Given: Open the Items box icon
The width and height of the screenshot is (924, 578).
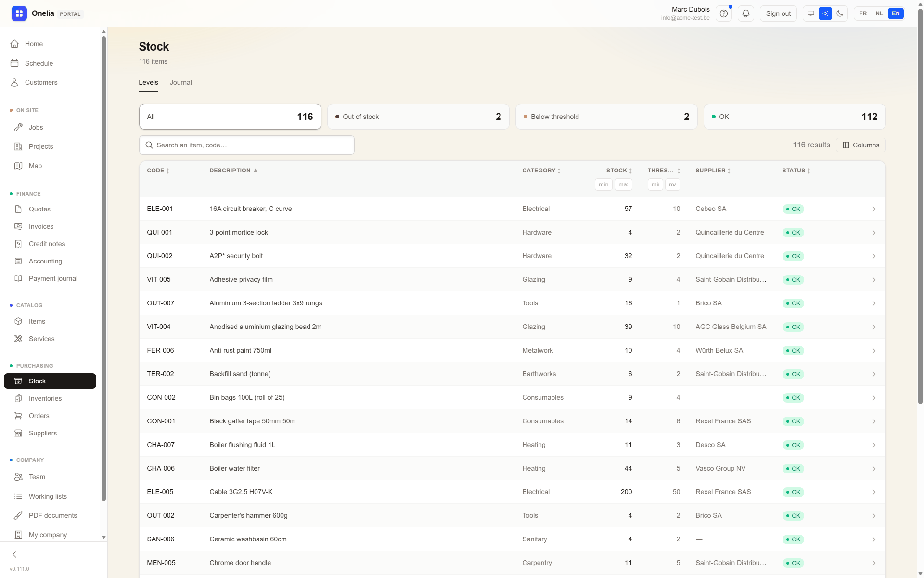Looking at the screenshot, I should [18, 321].
